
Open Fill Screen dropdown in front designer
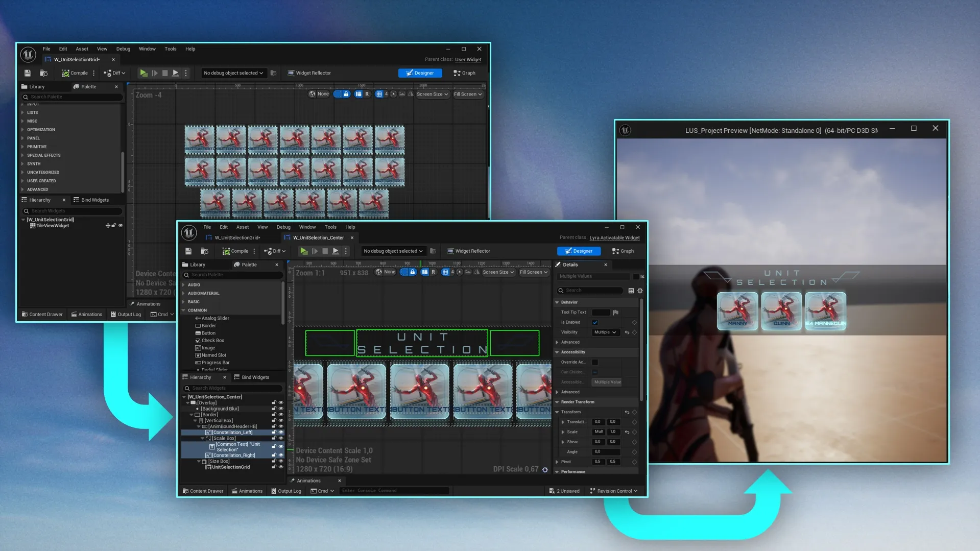point(533,272)
